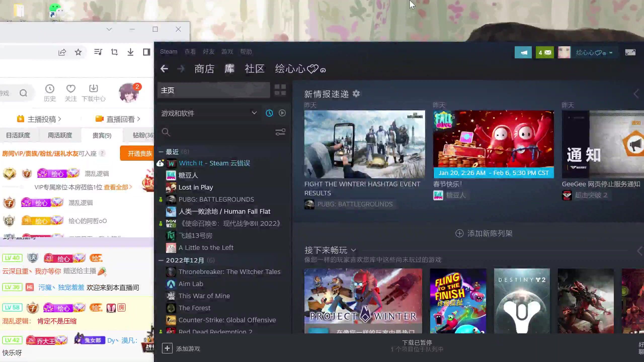Go to the 社区 community tab
The height and width of the screenshot is (362, 644).
coord(255,69)
